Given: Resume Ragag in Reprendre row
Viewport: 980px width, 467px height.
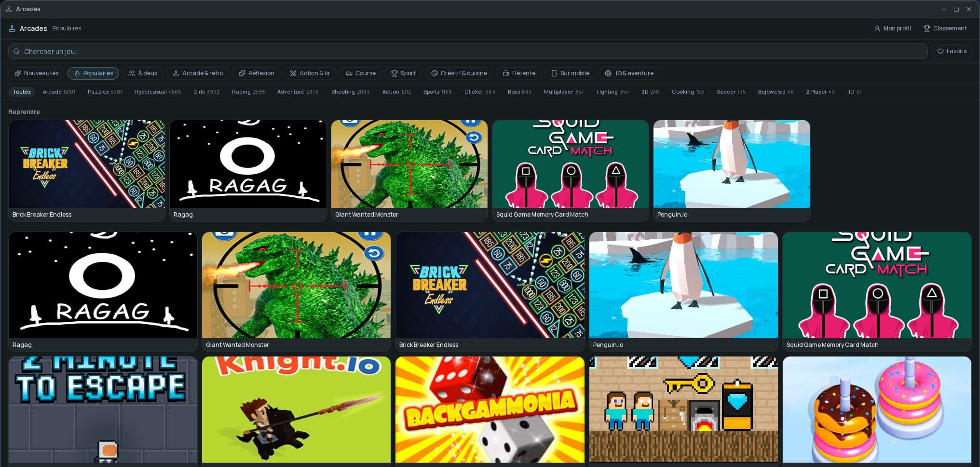Looking at the screenshot, I should [248, 171].
